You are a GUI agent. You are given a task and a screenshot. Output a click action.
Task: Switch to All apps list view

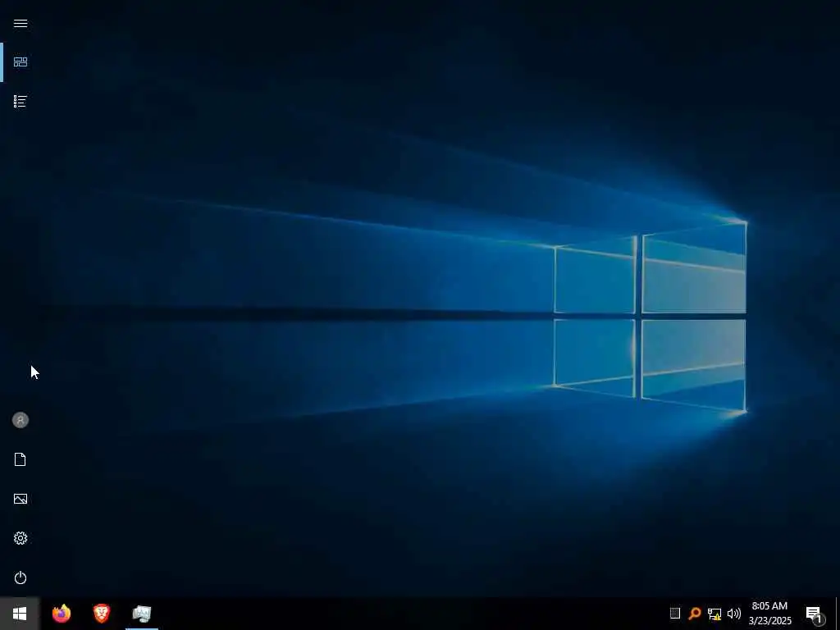point(21,101)
